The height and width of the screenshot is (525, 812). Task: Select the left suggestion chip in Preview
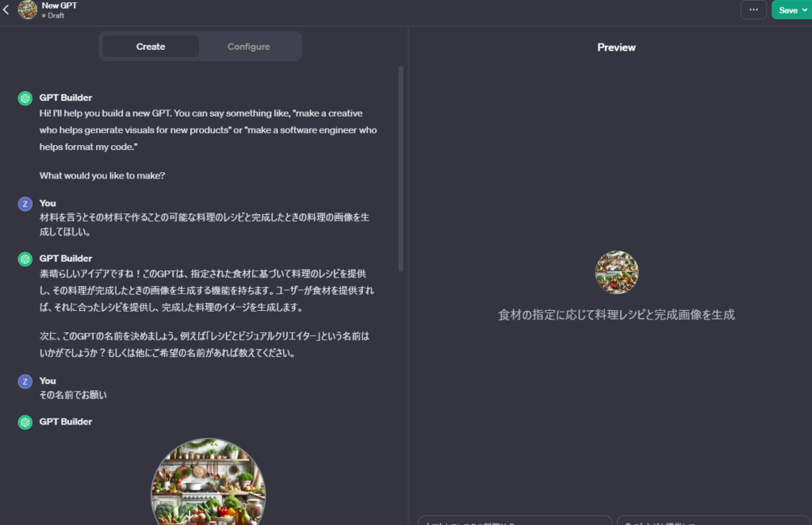pos(515,520)
